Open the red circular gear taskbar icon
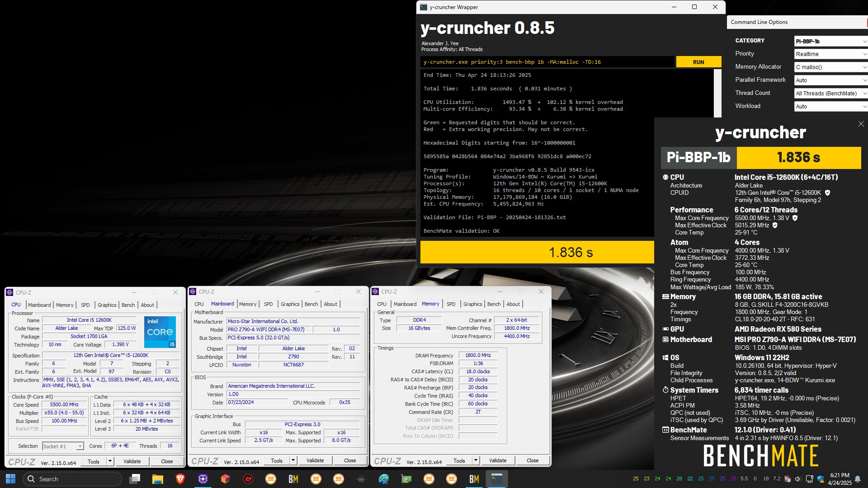Screen dimensions: 868x488 click(248, 479)
